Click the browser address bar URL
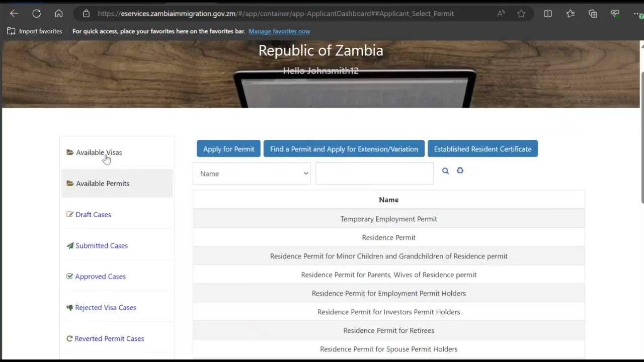The width and height of the screenshot is (644, 362). 276,14
